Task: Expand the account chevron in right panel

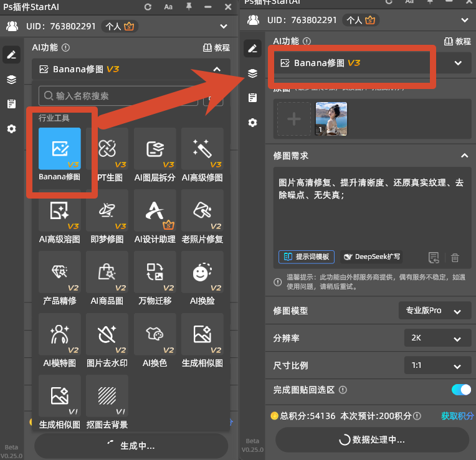Action: (464, 21)
